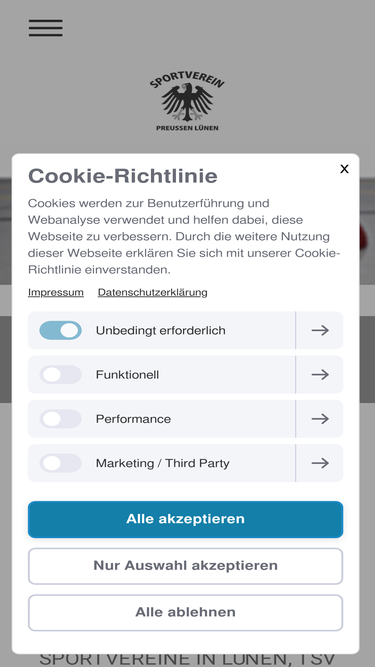Click the Alle ablehnen button
375x667 pixels.
(x=185, y=613)
